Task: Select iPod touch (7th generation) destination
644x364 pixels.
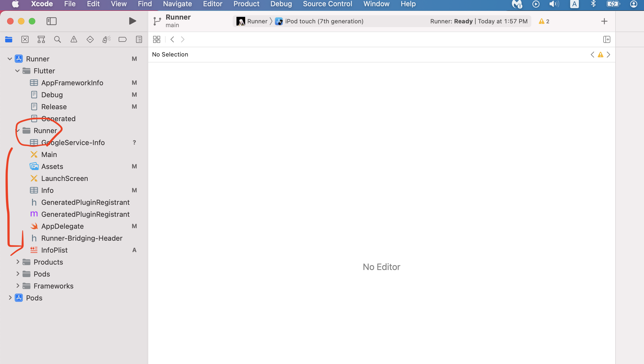Action: [x=324, y=21]
